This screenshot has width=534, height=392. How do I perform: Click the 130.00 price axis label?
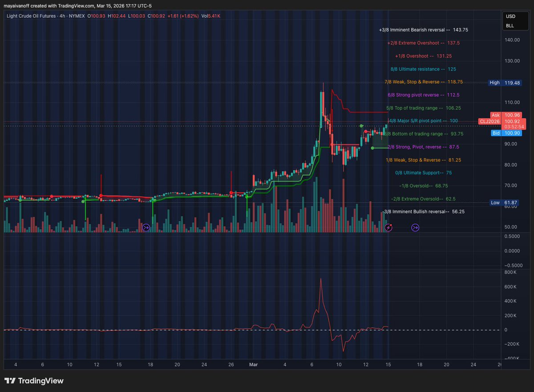pyautogui.click(x=512, y=61)
